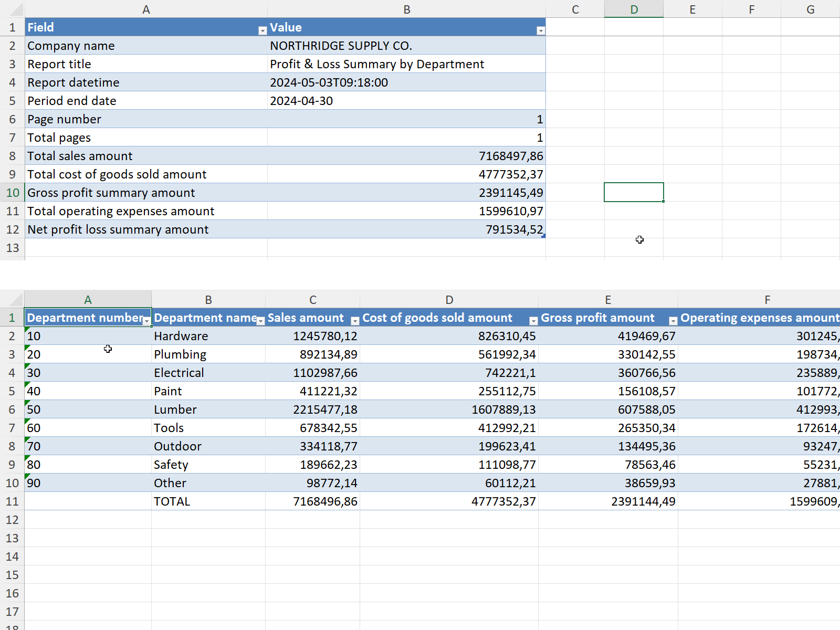Open the Field column filter dropdown
The image size is (840, 630).
(x=262, y=31)
